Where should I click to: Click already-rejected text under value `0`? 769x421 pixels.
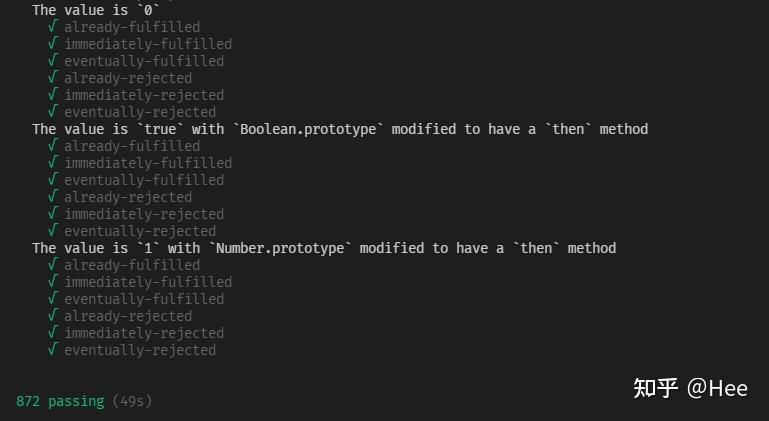tap(128, 78)
